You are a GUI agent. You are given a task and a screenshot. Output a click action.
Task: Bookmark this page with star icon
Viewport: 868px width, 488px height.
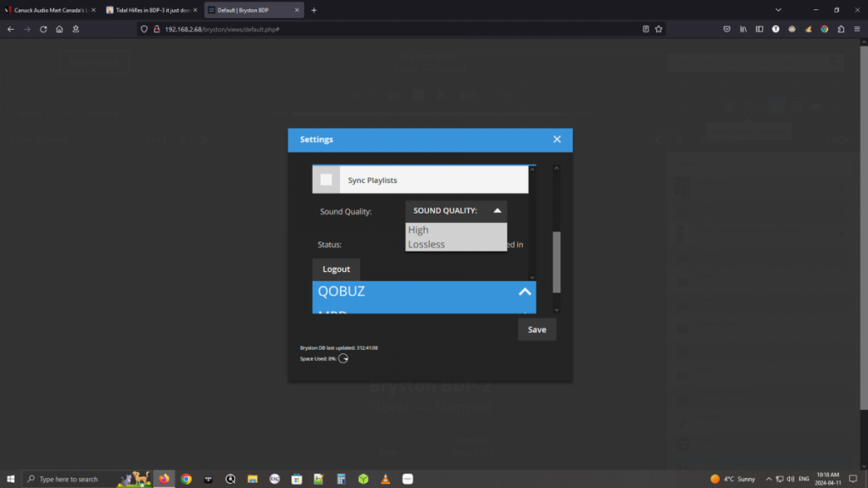tap(659, 30)
